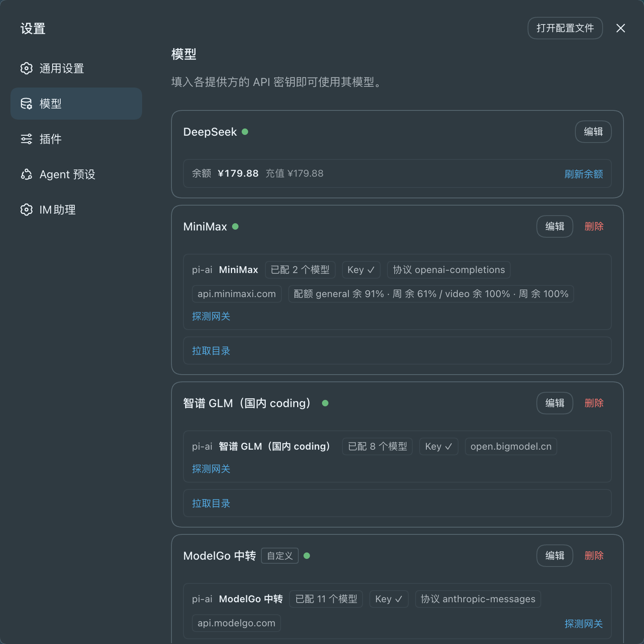Click the green status dot beside ModelGo 中转
This screenshot has width=644, height=644.
click(307, 556)
